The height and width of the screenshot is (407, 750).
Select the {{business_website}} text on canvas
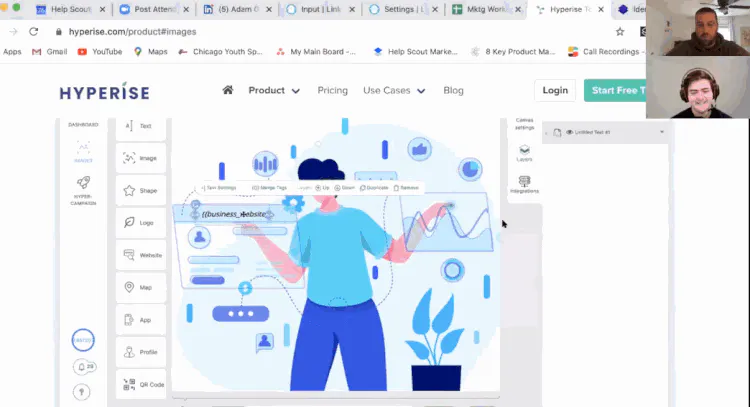point(234,214)
